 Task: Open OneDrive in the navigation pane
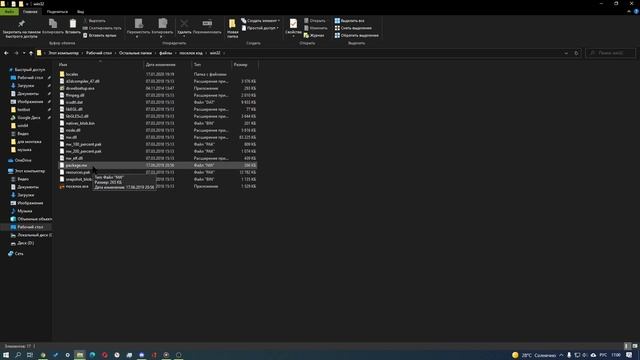22,160
